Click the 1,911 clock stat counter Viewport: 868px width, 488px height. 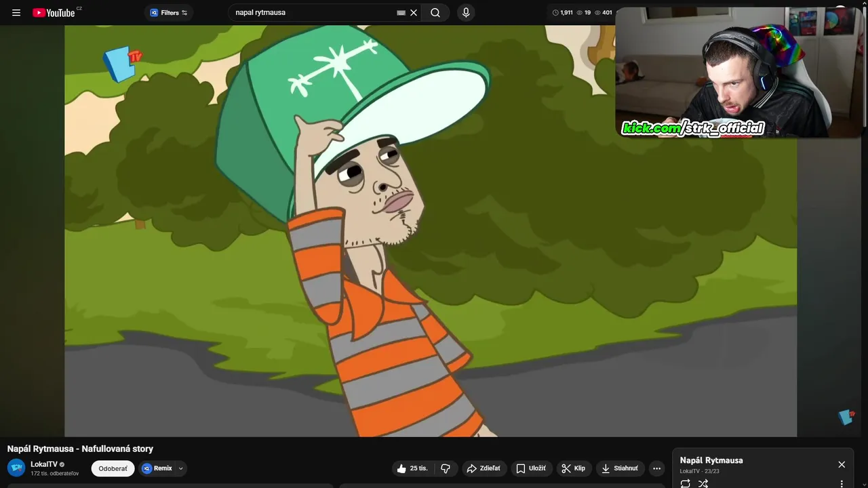click(562, 12)
